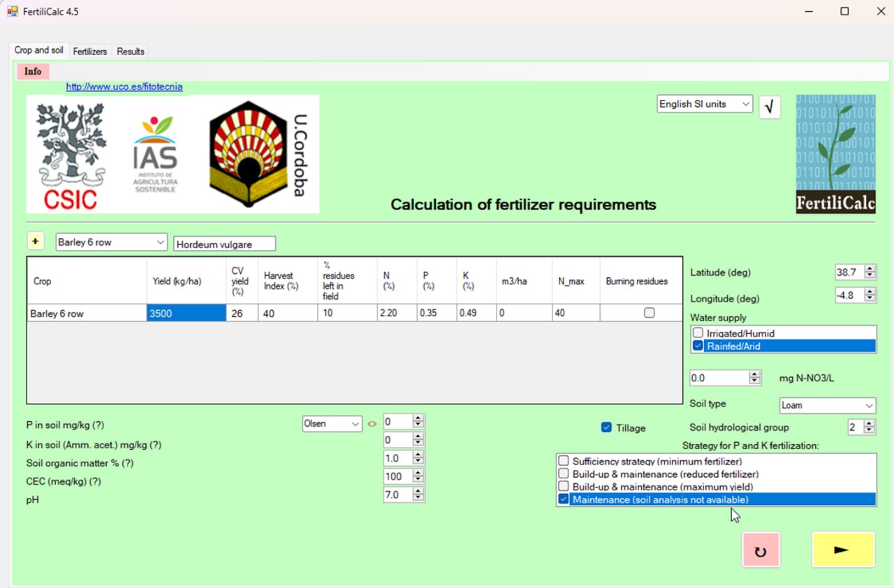The image size is (894, 588).
Task: Uncheck the Rainfed/Arid option
Action: (698, 346)
